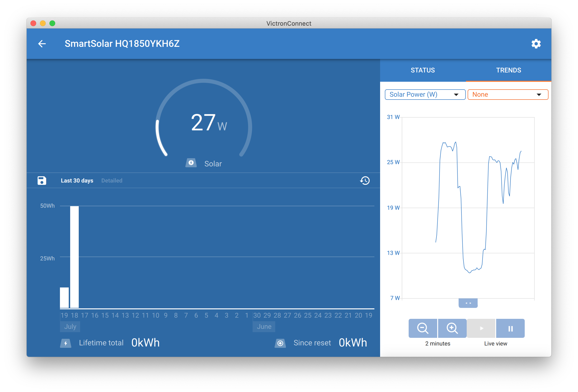Click the Live view label

pyautogui.click(x=495, y=344)
